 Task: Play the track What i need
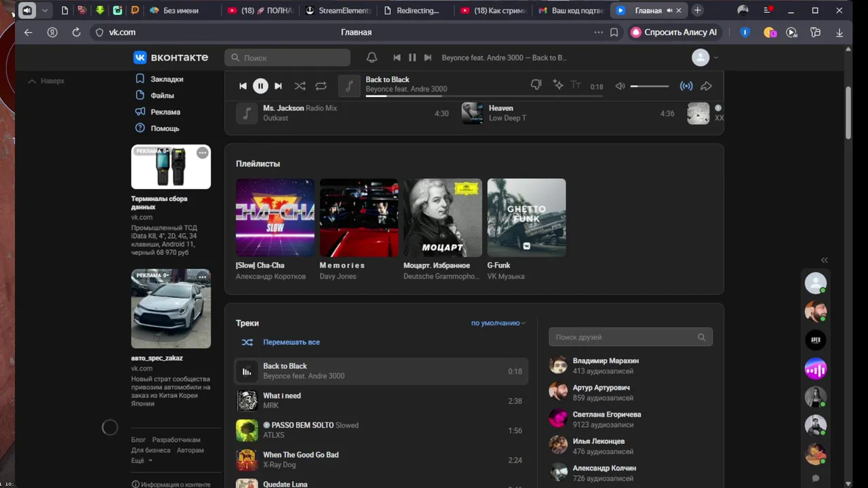pos(380,401)
